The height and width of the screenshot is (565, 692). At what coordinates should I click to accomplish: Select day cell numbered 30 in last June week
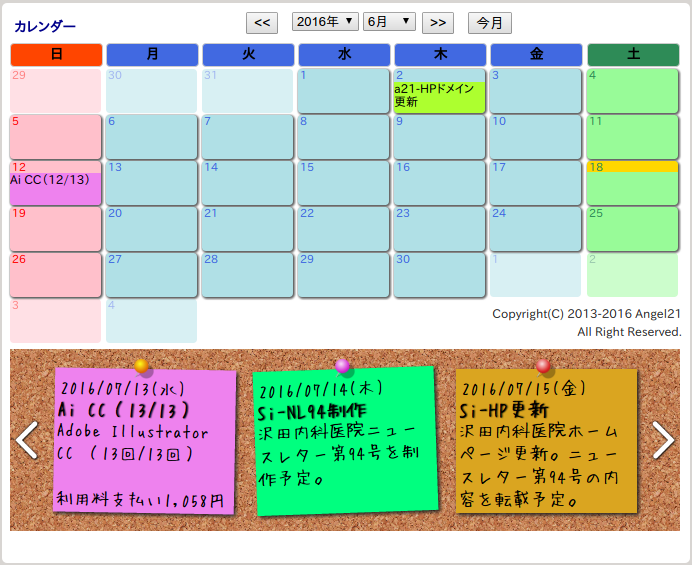(x=440, y=275)
